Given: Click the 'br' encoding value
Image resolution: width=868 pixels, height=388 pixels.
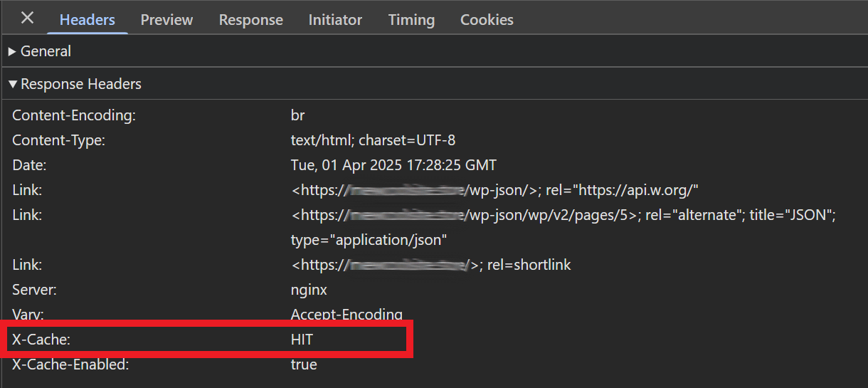Looking at the screenshot, I should pyautogui.click(x=297, y=115).
